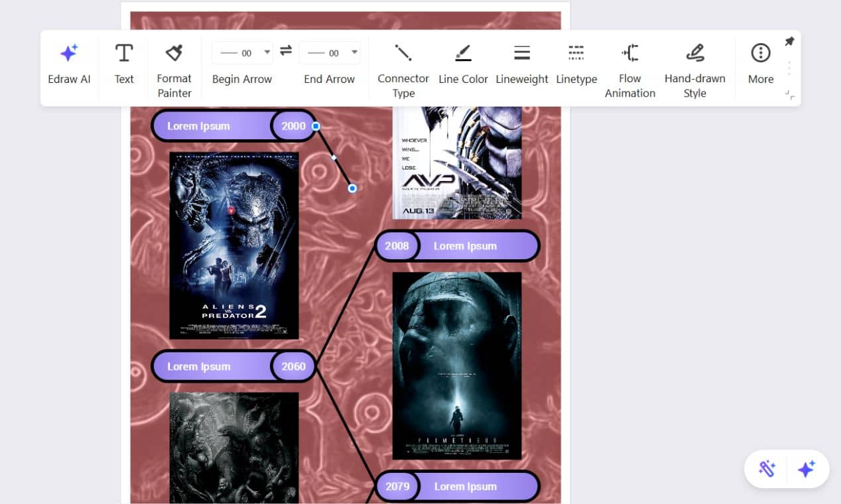Select the Lorem Ipsum label beside 2008

465,246
